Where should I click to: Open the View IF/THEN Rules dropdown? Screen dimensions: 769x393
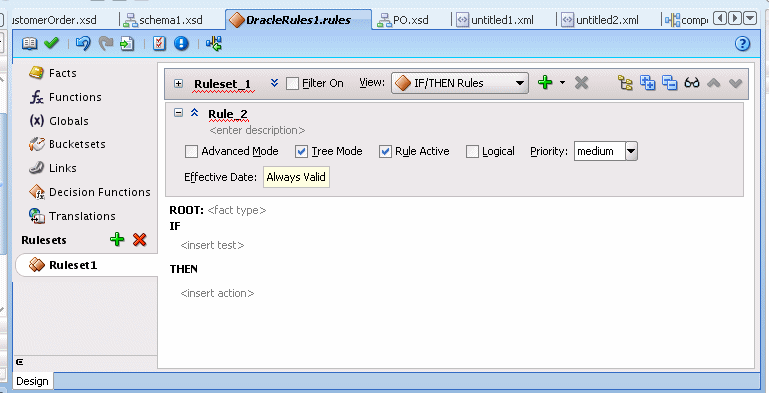(x=460, y=83)
